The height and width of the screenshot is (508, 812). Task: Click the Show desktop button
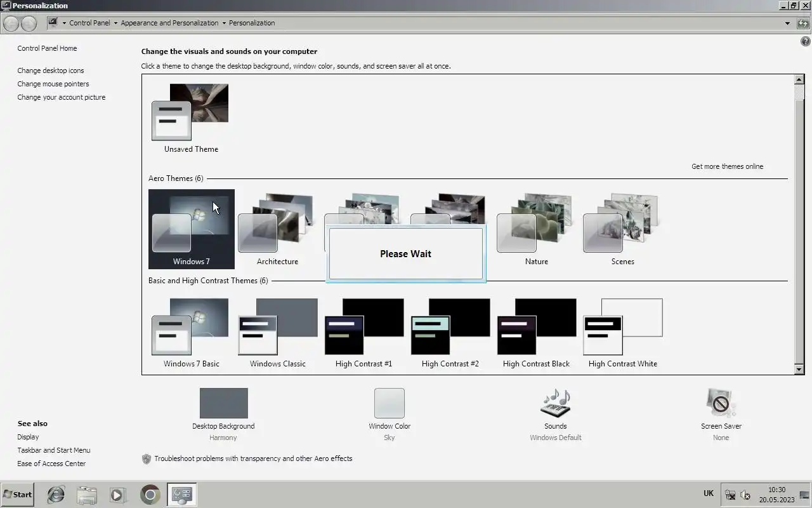pyautogui.click(x=806, y=495)
